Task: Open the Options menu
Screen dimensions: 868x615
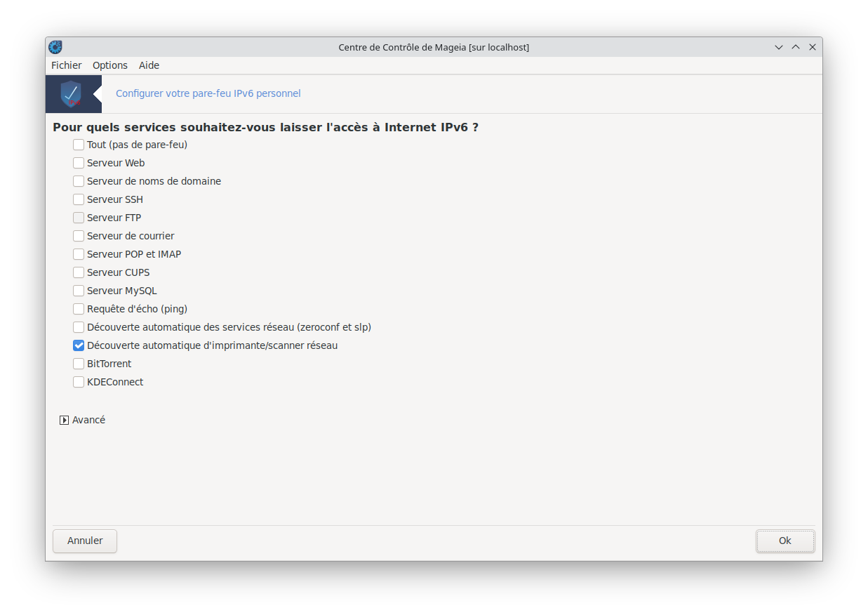Action: pyautogui.click(x=110, y=65)
